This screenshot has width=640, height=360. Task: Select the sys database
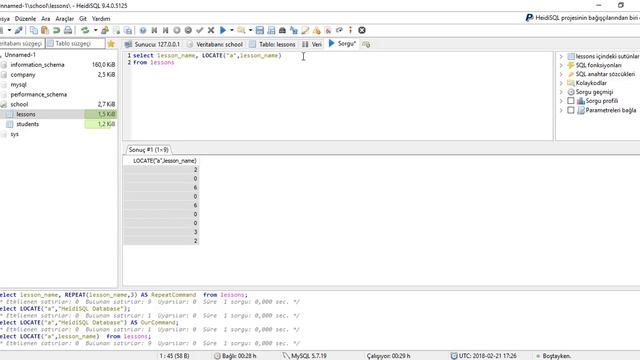pos(15,134)
